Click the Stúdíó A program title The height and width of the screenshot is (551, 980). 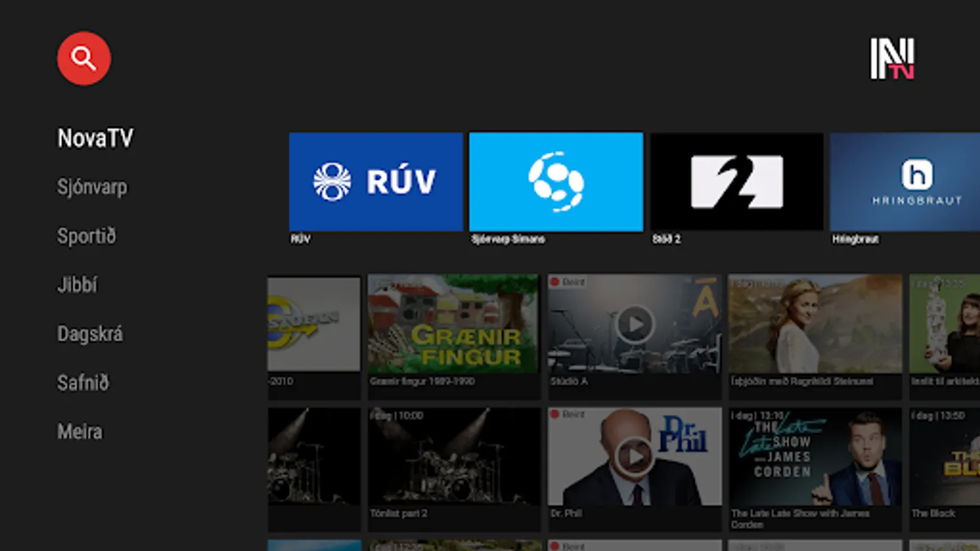click(x=569, y=381)
